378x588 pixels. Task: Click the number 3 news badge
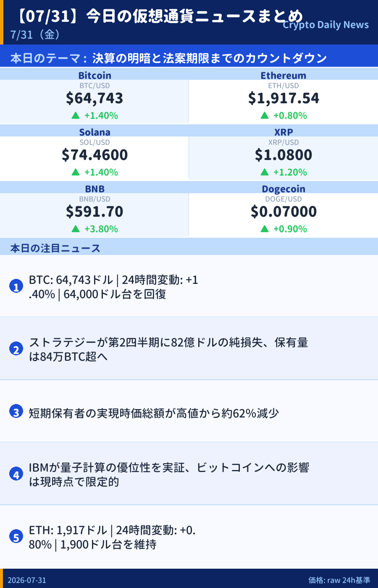pos(16,411)
